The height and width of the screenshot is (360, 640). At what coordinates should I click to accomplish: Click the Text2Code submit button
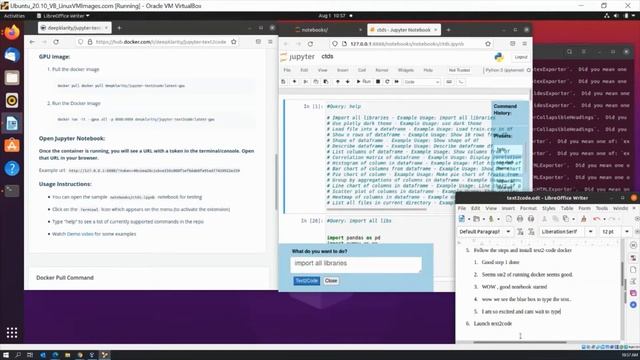pos(307,281)
